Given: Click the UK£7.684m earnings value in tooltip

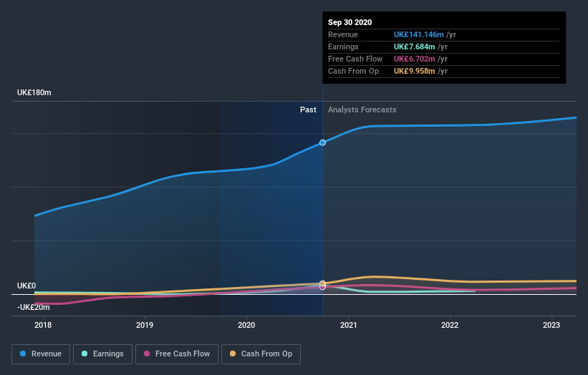Looking at the screenshot, I should click(x=415, y=47).
